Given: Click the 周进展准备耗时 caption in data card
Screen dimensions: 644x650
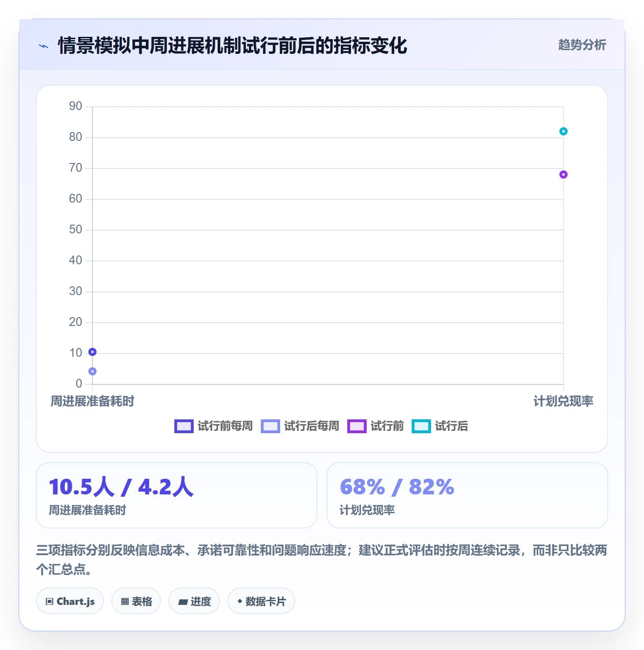Looking at the screenshot, I should click(x=87, y=510).
